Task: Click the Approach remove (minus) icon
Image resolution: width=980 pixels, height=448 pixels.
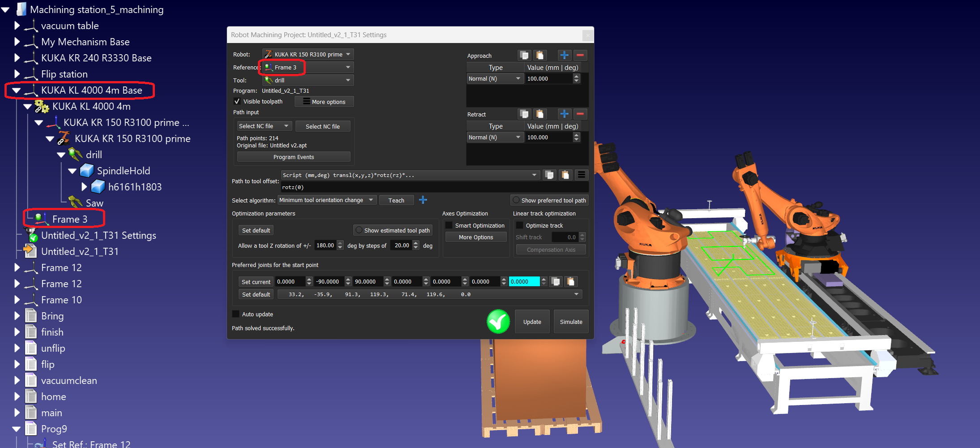Action: coord(580,55)
